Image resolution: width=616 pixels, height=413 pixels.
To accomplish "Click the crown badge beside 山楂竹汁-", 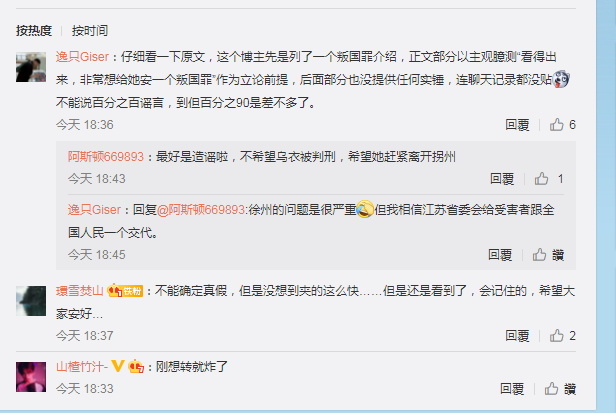I will [136, 367].
